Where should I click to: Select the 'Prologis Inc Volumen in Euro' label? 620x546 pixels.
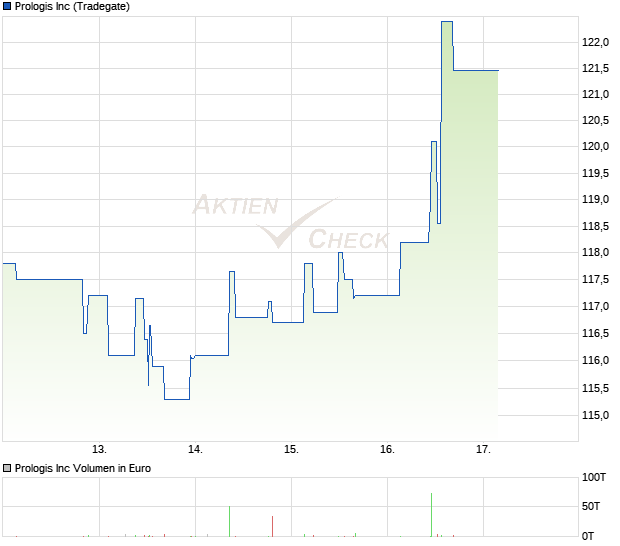pos(83,468)
